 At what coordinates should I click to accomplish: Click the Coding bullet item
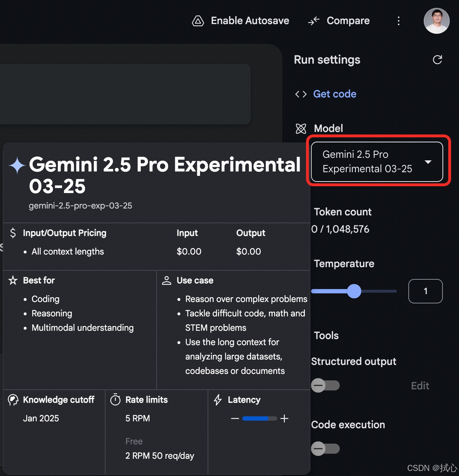point(46,299)
